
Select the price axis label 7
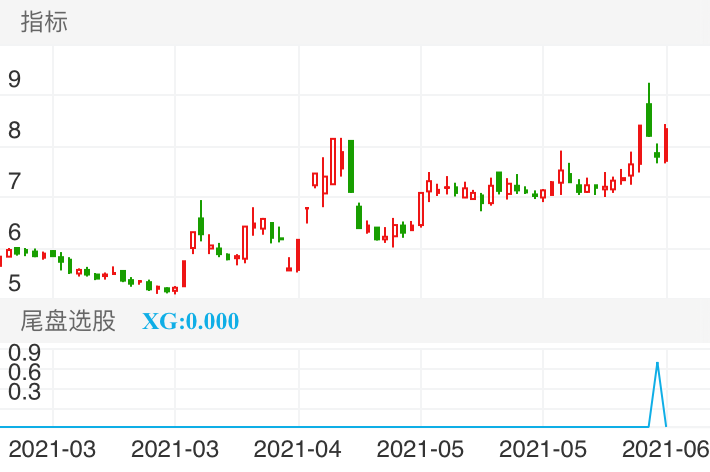point(14,182)
